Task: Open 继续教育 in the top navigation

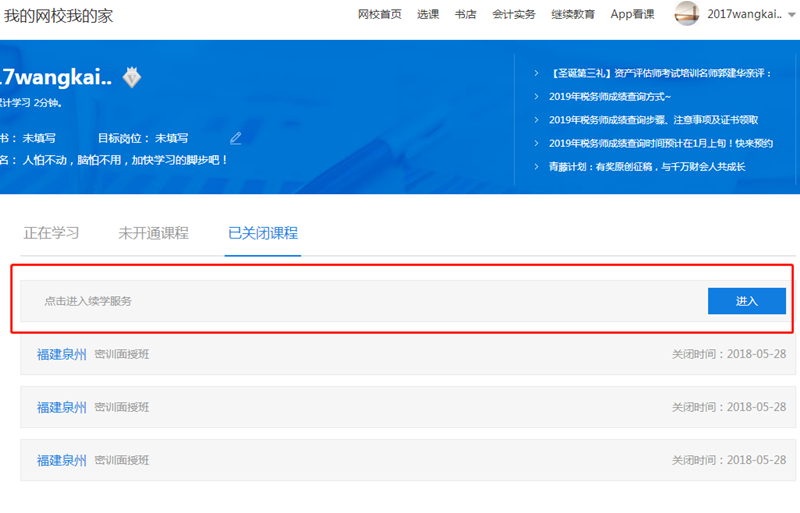Action: 572,14
